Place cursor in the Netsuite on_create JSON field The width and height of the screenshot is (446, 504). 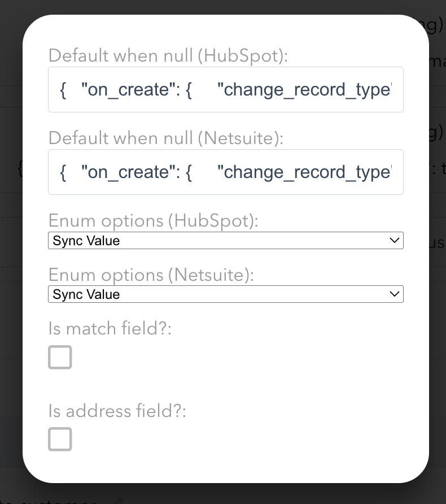[x=226, y=172]
